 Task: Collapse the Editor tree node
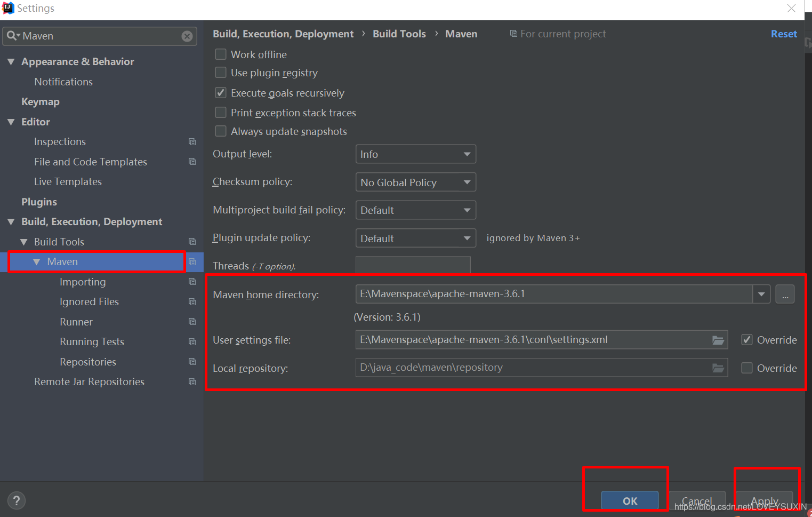(x=11, y=122)
